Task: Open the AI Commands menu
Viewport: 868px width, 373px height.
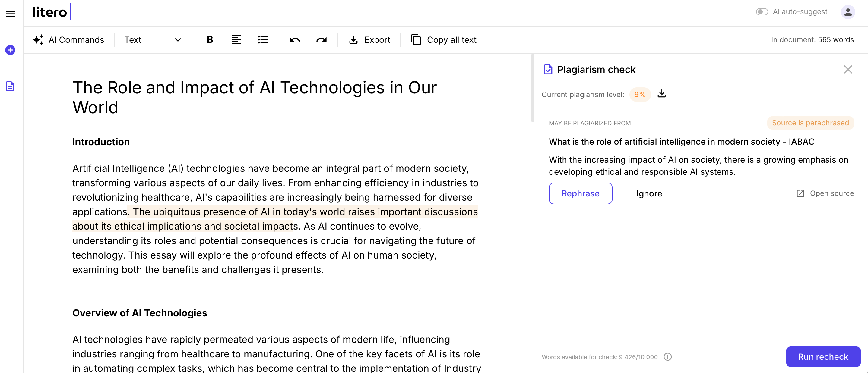Action: (x=68, y=40)
